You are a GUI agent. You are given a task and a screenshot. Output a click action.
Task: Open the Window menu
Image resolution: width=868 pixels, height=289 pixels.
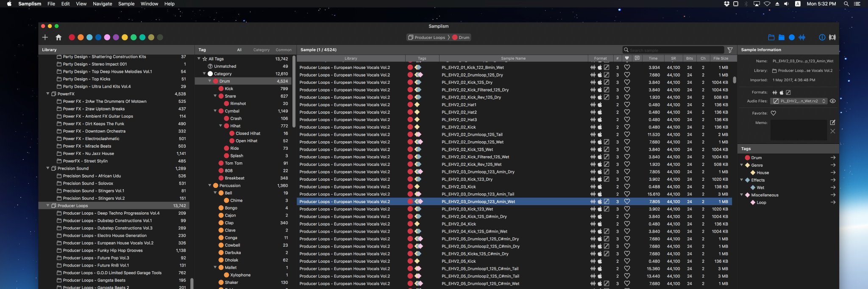coord(149,4)
